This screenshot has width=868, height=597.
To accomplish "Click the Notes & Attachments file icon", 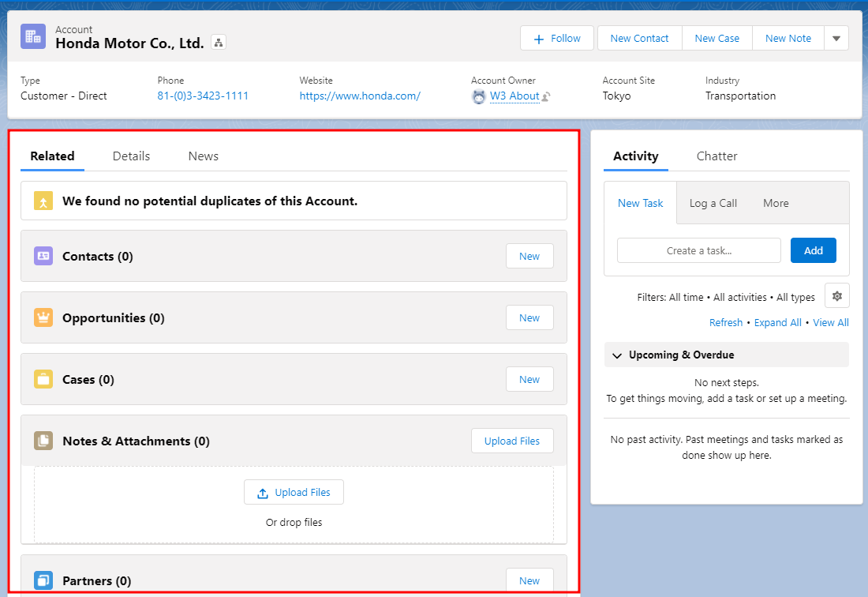I will [x=43, y=441].
